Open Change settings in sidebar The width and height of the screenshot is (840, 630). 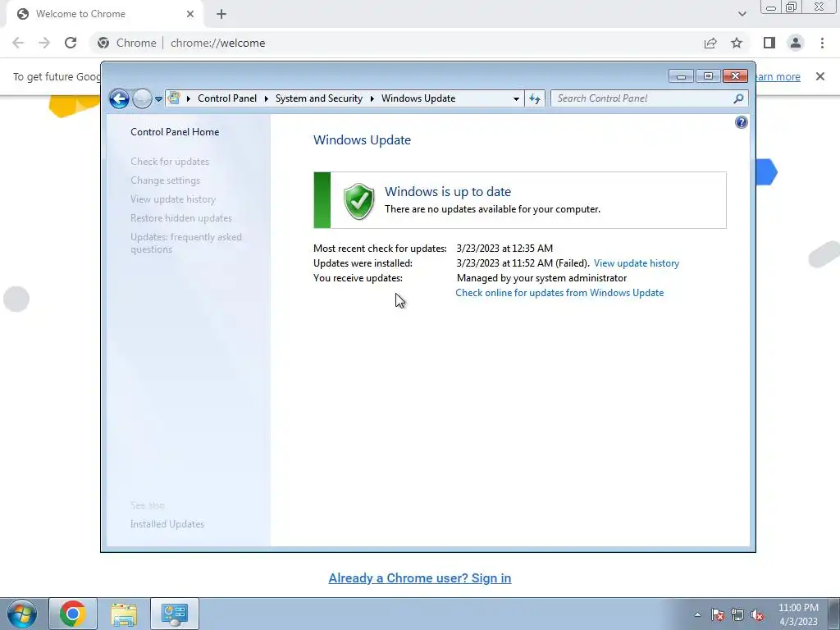pos(166,180)
